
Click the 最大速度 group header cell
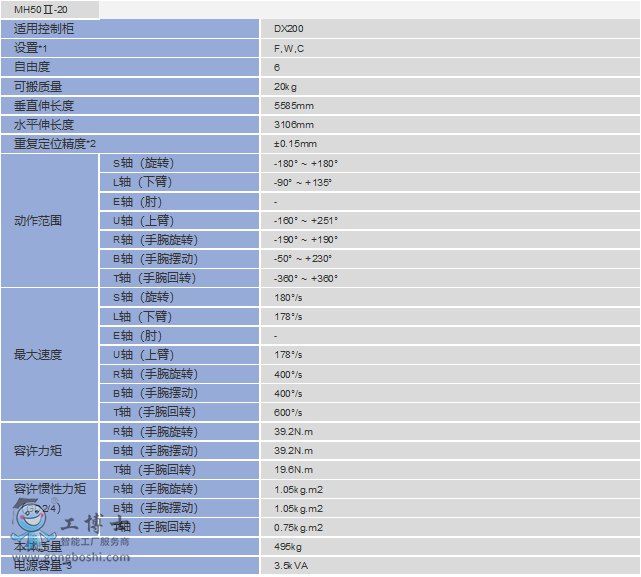point(38,355)
